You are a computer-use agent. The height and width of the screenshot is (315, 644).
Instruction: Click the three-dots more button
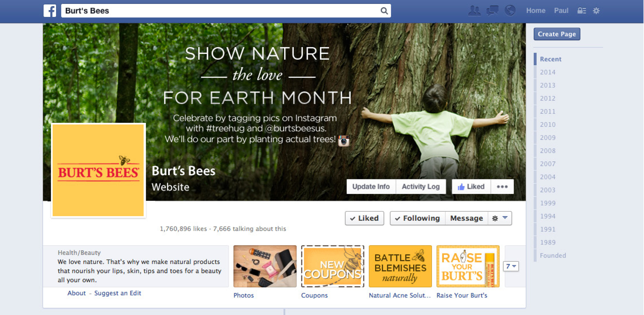tap(502, 187)
